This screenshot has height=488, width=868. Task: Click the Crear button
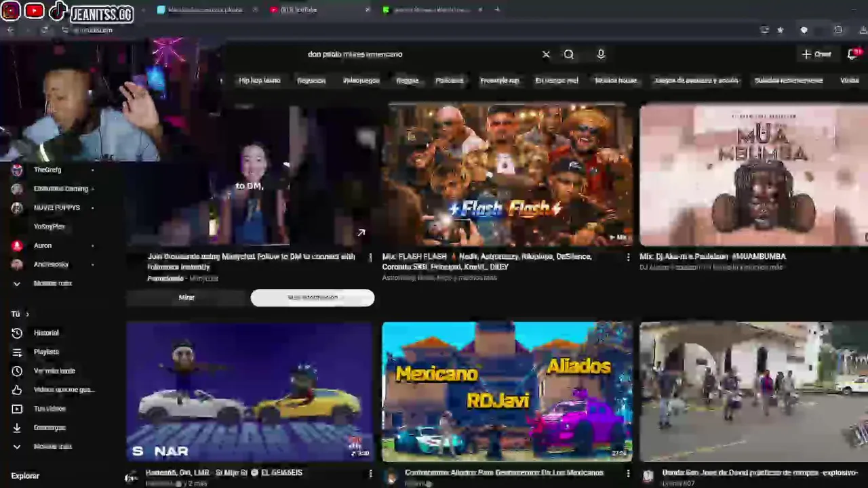(817, 54)
